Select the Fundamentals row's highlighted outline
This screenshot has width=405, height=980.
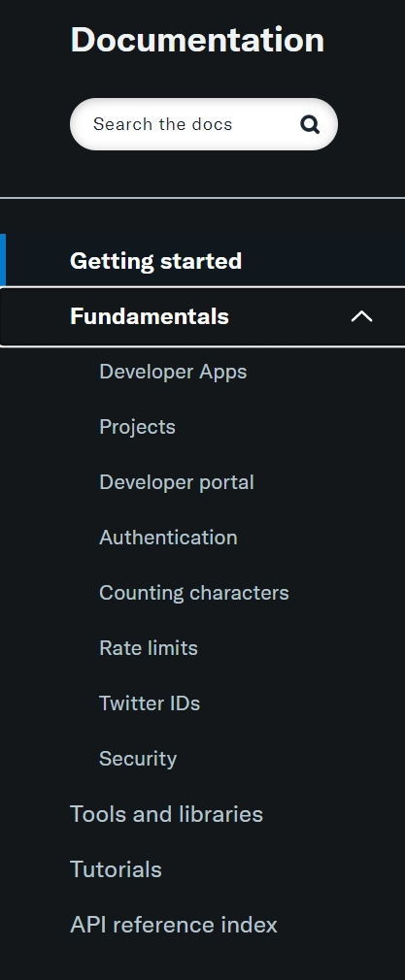pyautogui.click(x=203, y=317)
